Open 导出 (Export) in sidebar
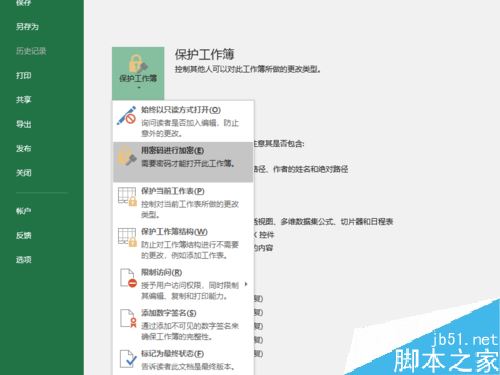 24,124
